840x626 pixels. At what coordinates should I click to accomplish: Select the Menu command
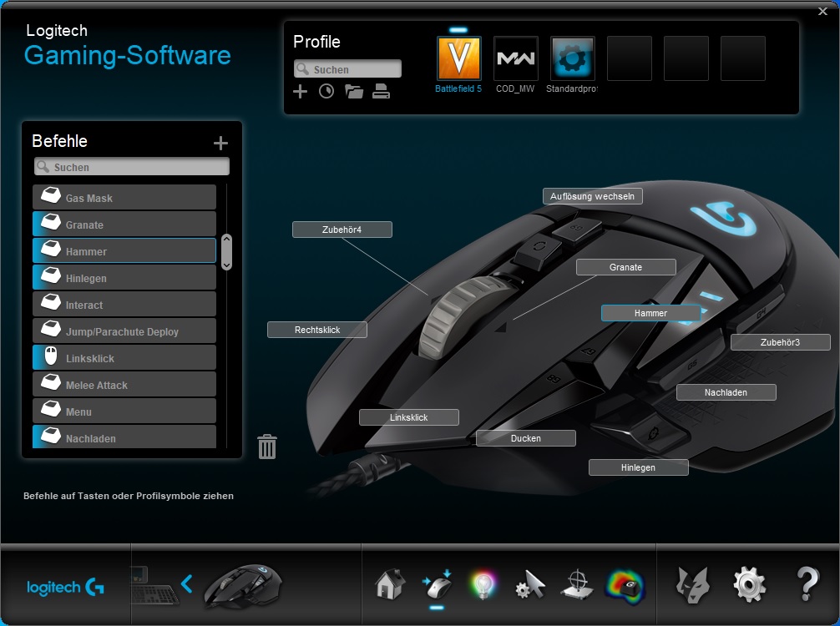click(x=124, y=411)
